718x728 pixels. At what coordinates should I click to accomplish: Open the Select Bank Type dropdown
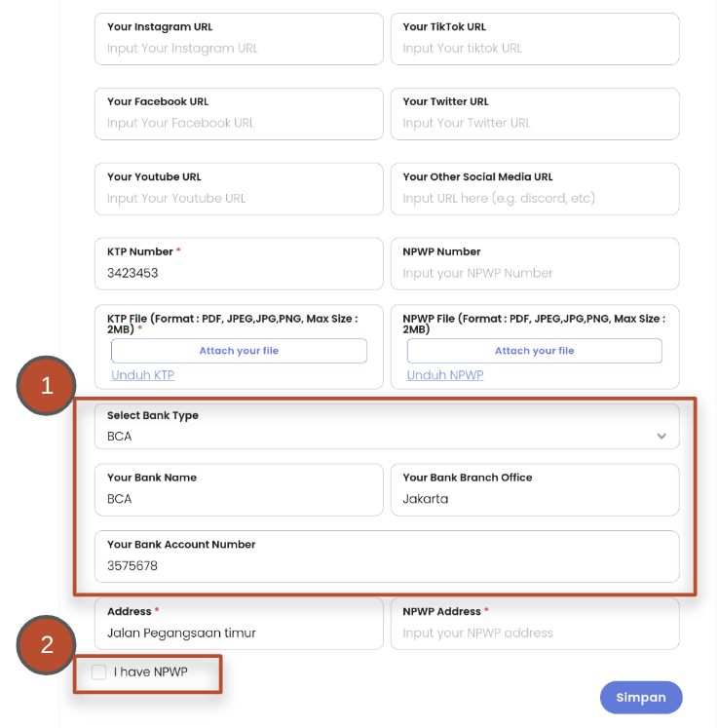click(387, 436)
